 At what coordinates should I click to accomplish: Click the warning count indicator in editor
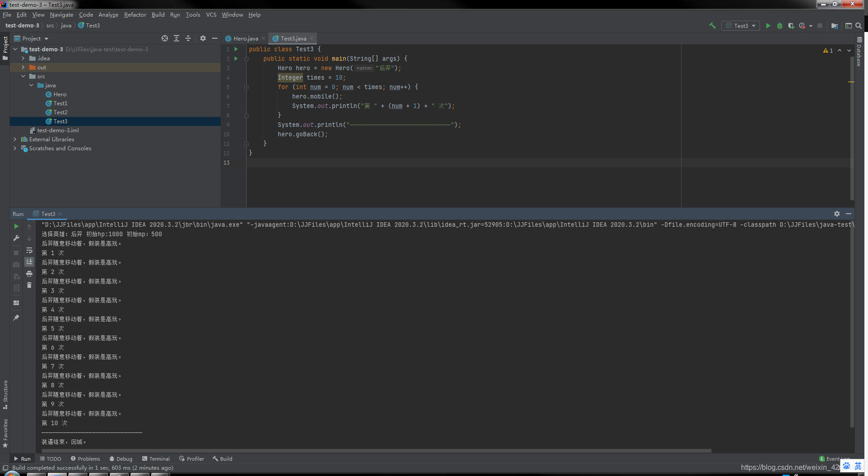coord(828,50)
